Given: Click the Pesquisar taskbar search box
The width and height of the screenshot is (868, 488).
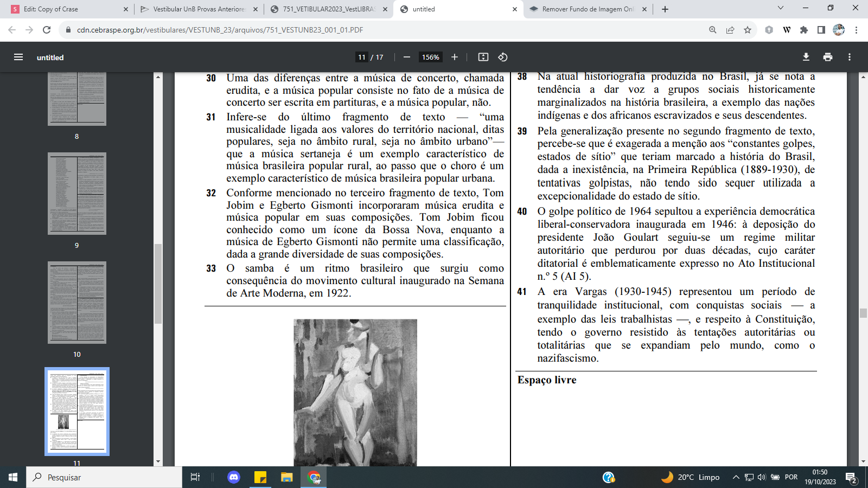Looking at the screenshot, I should coord(104,477).
